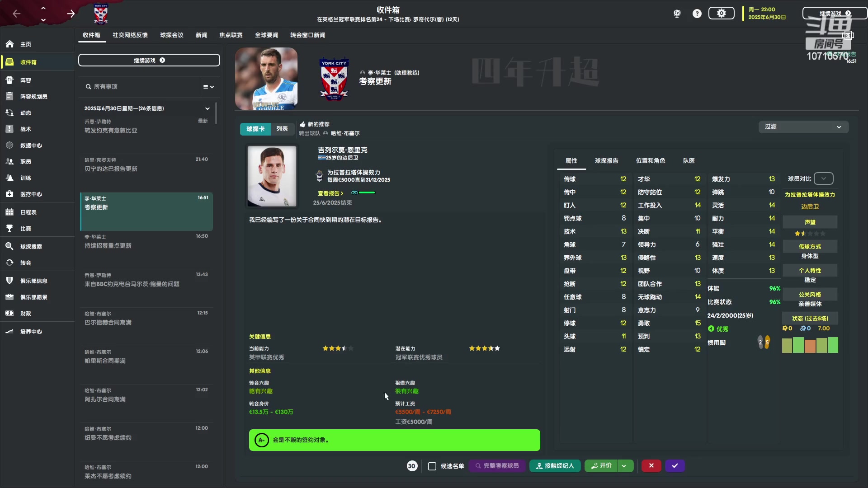Open the 社交网络反馈 tab
This screenshot has height=488, width=868.
click(130, 35)
